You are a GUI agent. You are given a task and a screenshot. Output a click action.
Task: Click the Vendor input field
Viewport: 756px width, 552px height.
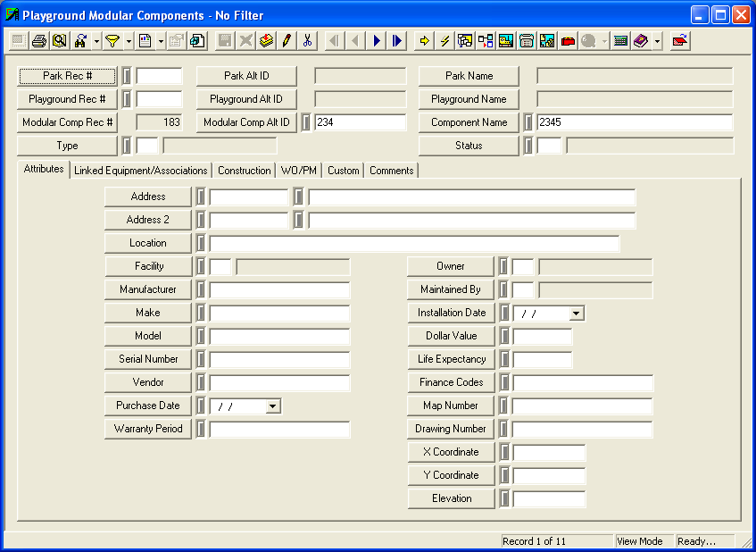(x=279, y=383)
